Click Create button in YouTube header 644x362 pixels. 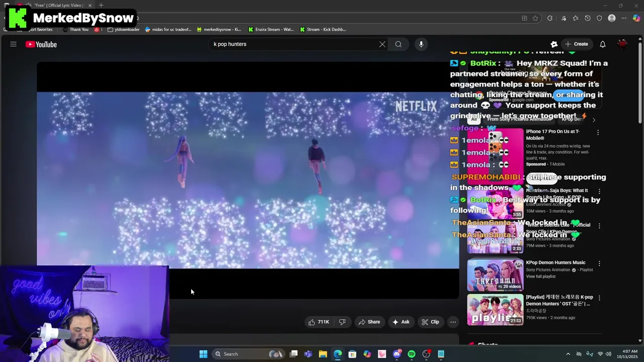(576, 44)
